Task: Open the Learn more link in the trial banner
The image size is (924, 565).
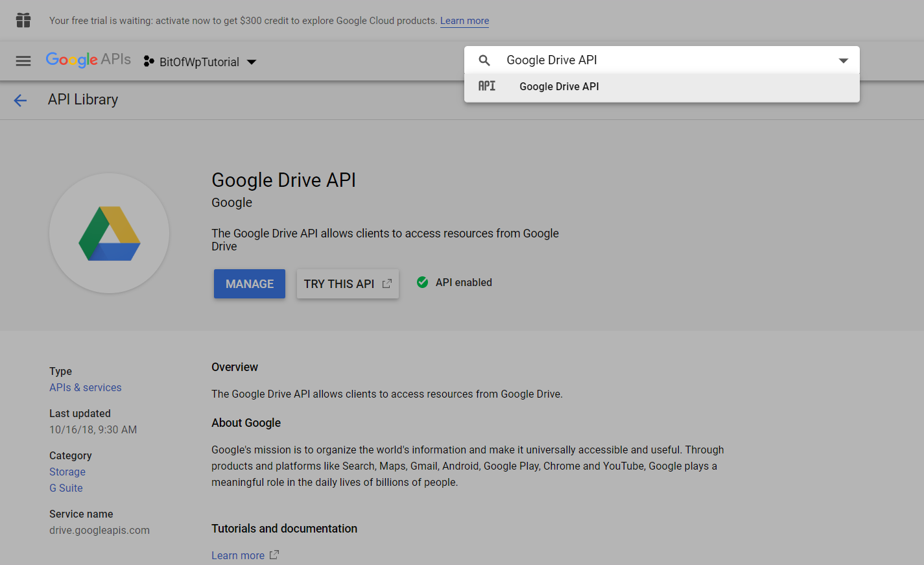Action: pos(464,21)
